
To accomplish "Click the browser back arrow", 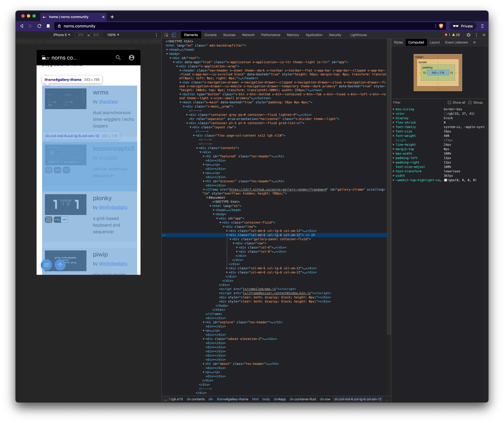I will point(22,26).
